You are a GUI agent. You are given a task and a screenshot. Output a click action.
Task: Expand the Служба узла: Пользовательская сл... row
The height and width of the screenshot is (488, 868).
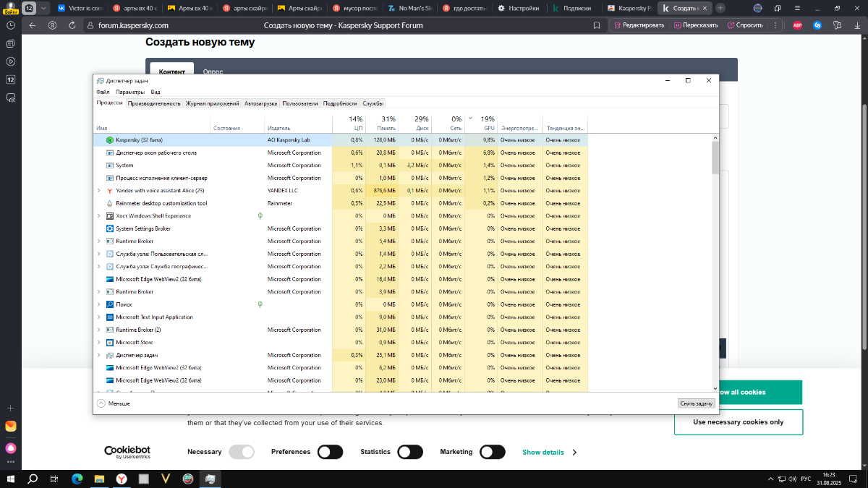[x=99, y=254]
